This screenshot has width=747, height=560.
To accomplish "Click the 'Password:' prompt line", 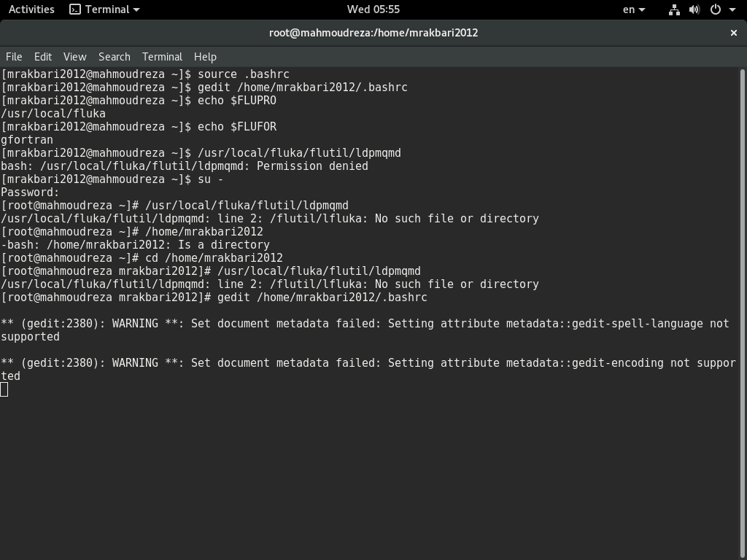I will [x=30, y=192].
